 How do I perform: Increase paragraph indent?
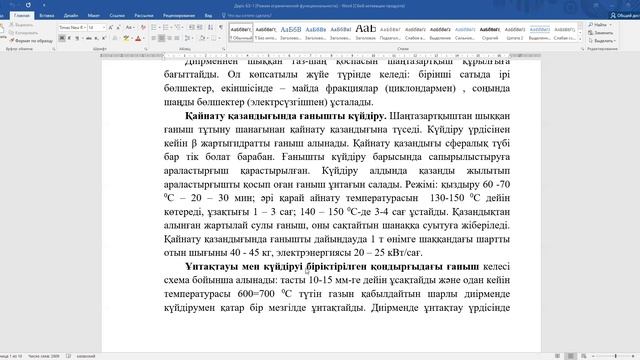tap(200, 27)
